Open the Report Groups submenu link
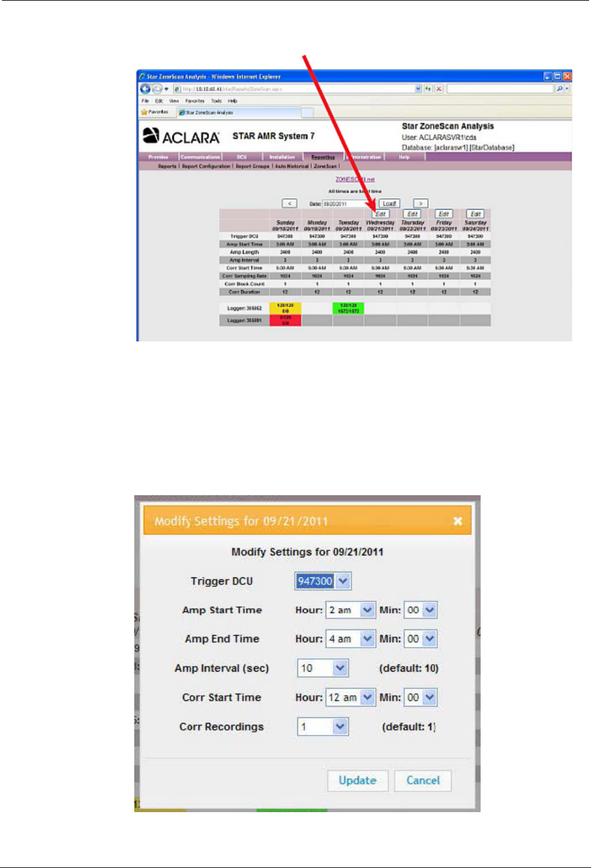Screen dimensions: 591x868 point(252,166)
